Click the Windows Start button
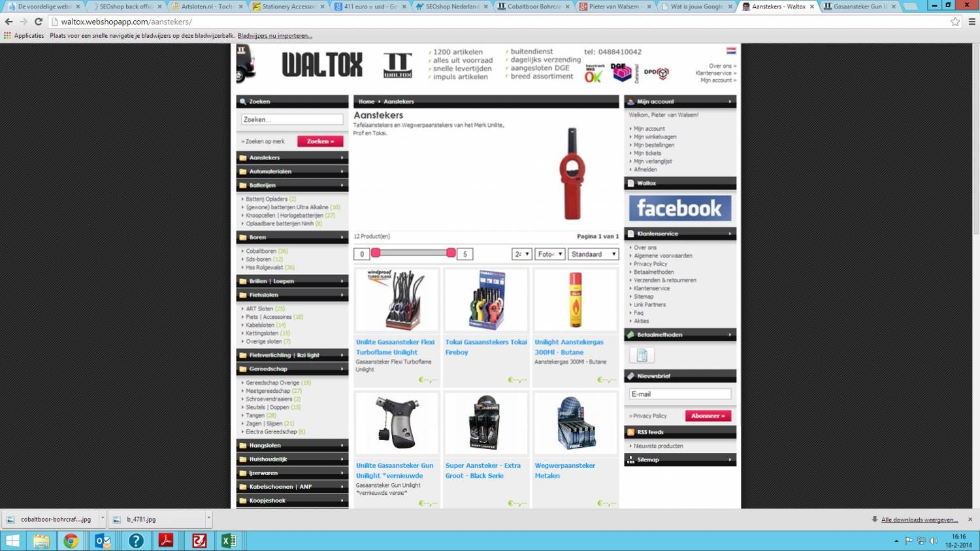The height and width of the screenshot is (551, 980). 12,541
